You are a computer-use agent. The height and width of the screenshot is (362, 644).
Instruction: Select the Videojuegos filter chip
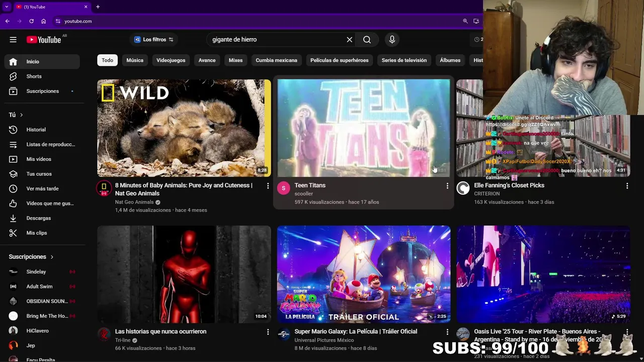[x=171, y=60]
